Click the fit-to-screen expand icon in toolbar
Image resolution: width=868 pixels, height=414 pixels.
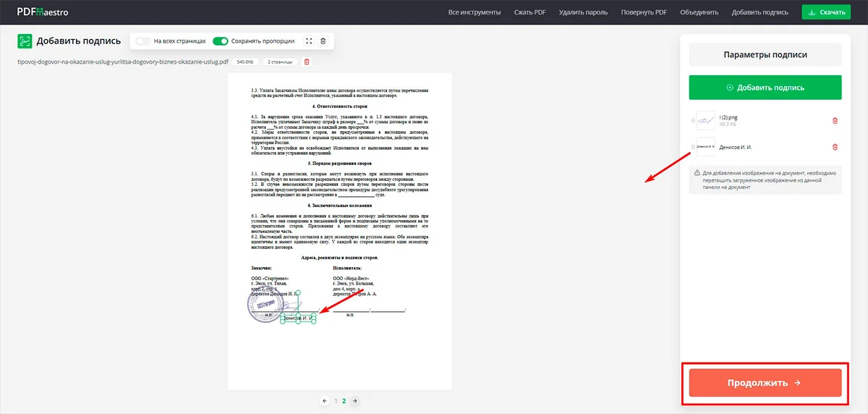click(x=310, y=41)
